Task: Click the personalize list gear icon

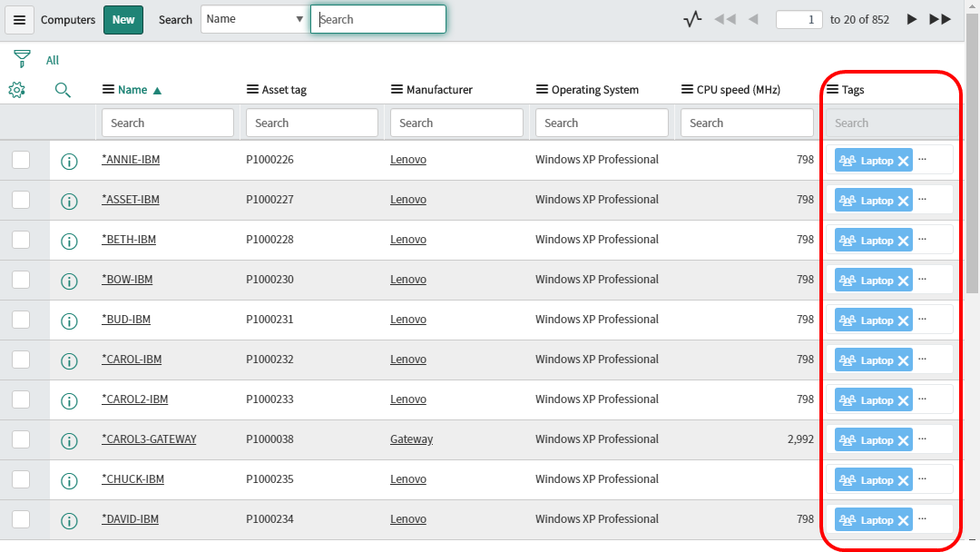Action: 16,90
